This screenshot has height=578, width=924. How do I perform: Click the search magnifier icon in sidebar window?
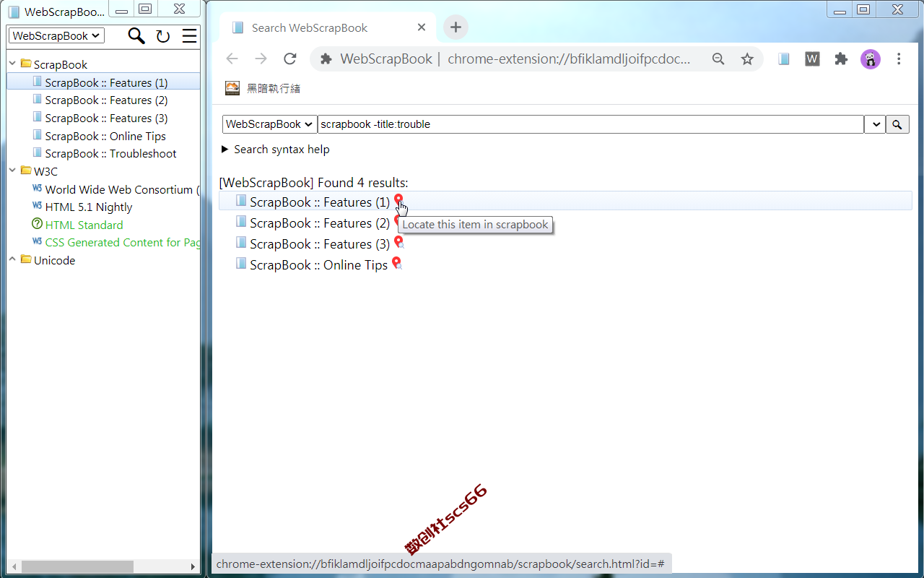(136, 35)
